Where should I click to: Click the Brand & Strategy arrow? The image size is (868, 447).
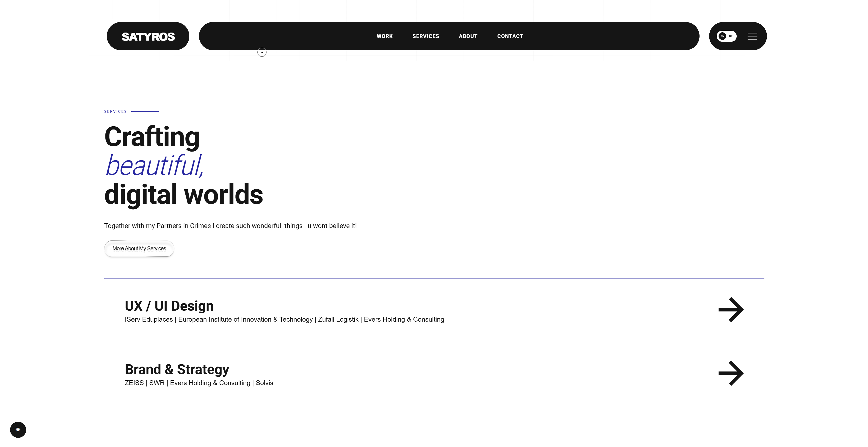point(731,373)
